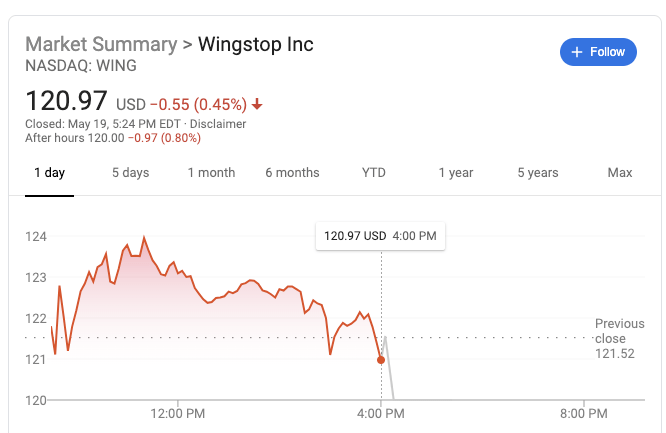Image resolution: width=666 pixels, height=433 pixels.
Task: Click the 120.97 USD 4:00 PM tooltip
Action: point(380,236)
